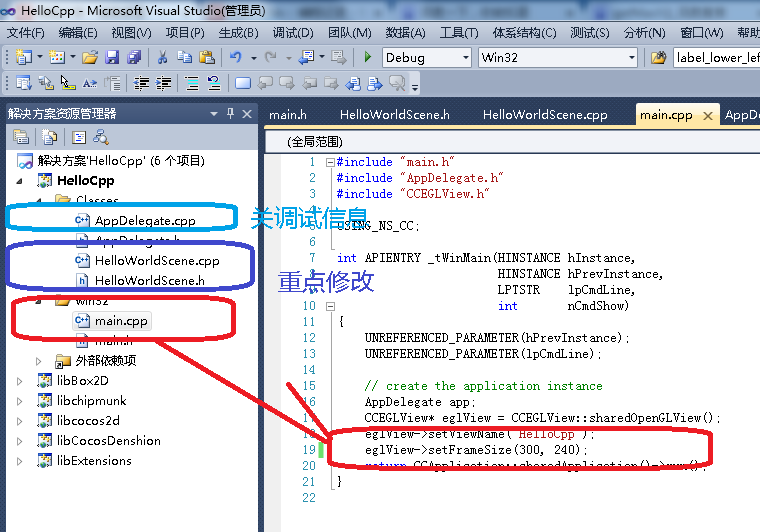This screenshot has height=532, width=760.
Task: Open the 测试(S) menu
Action: coord(589,32)
